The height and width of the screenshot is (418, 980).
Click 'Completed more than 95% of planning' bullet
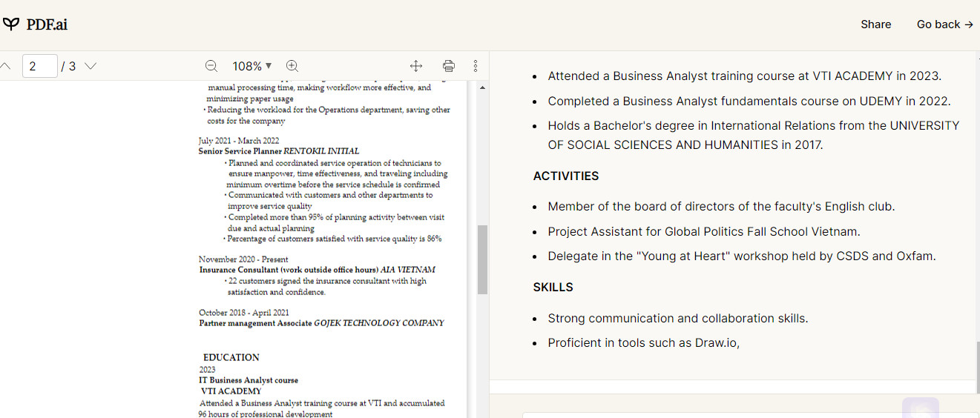click(335, 222)
